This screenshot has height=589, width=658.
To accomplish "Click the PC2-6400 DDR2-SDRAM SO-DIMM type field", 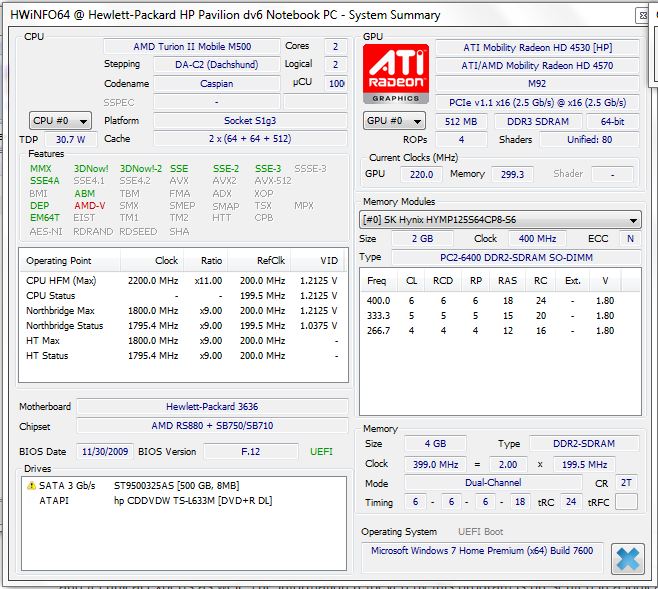I will pyautogui.click(x=516, y=258).
